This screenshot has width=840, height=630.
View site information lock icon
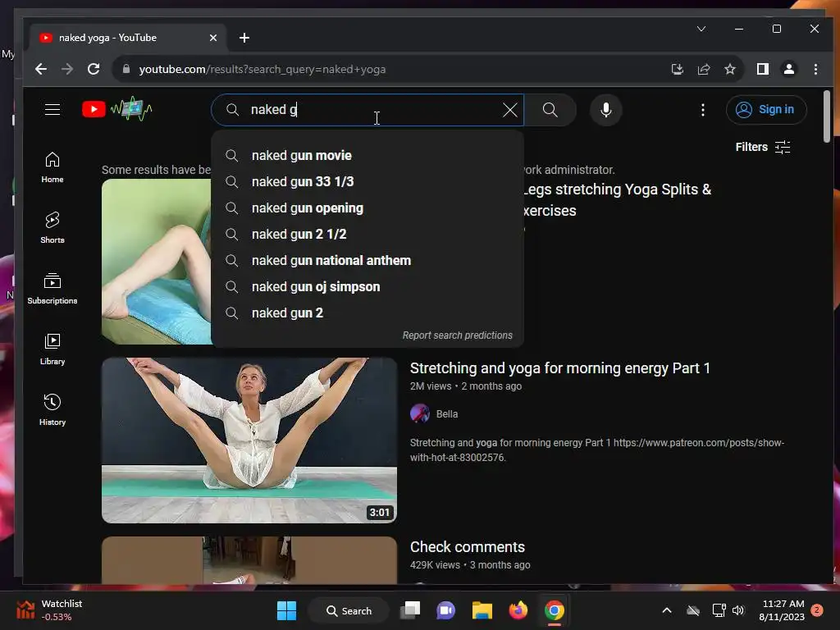pyautogui.click(x=126, y=69)
